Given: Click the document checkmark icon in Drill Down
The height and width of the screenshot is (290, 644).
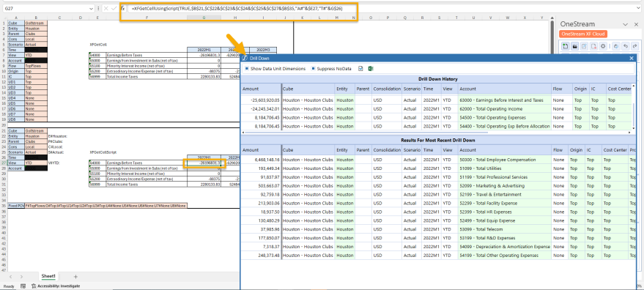Looking at the screenshot, I should tap(360, 69).
